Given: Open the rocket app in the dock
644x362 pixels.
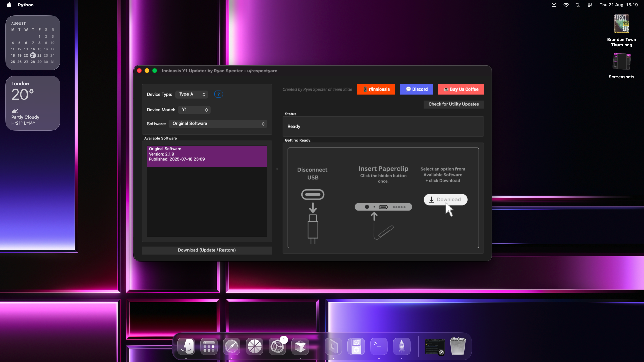Looking at the screenshot, I should pos(401,346).
